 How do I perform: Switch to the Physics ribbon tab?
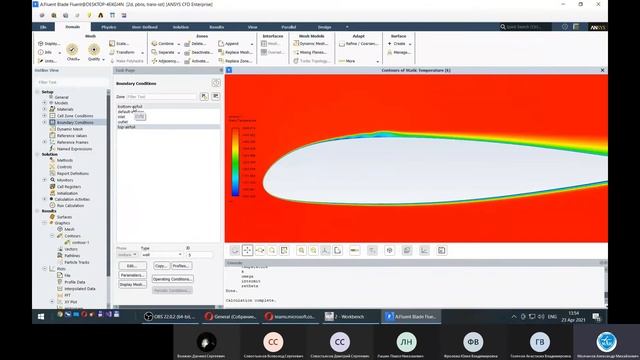(x=109, y=27)
